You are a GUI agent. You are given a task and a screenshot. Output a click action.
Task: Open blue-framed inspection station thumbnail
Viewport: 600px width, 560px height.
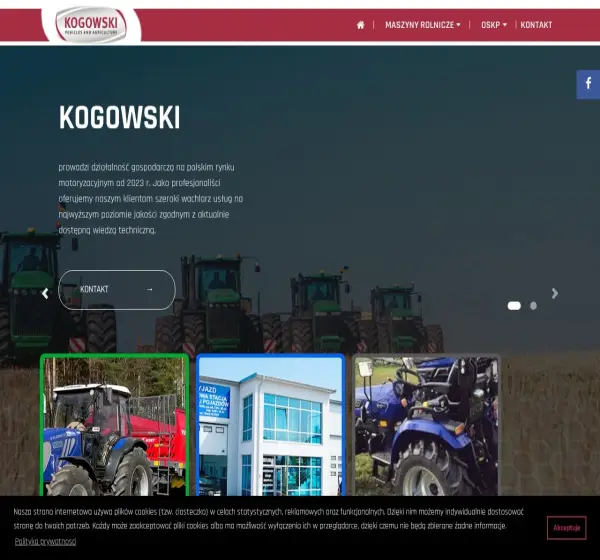pos(271,425)
